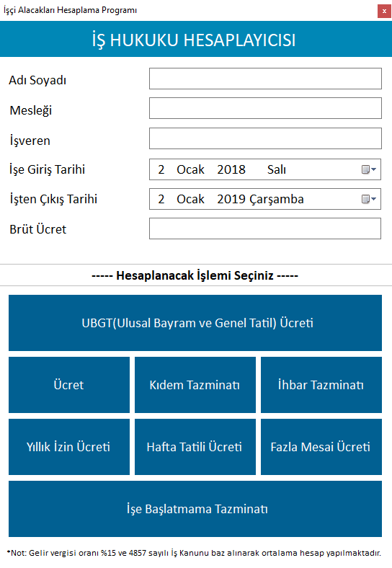Viewport: 392px width, 568px height.
Task: Choose İşe Başlatmama Tazminatı button
Action: pyautogui.click(x=195, y=509)
